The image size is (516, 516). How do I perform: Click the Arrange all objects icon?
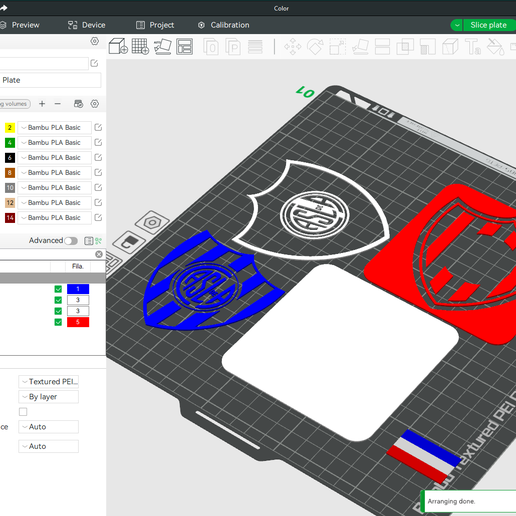click(184, 46)
